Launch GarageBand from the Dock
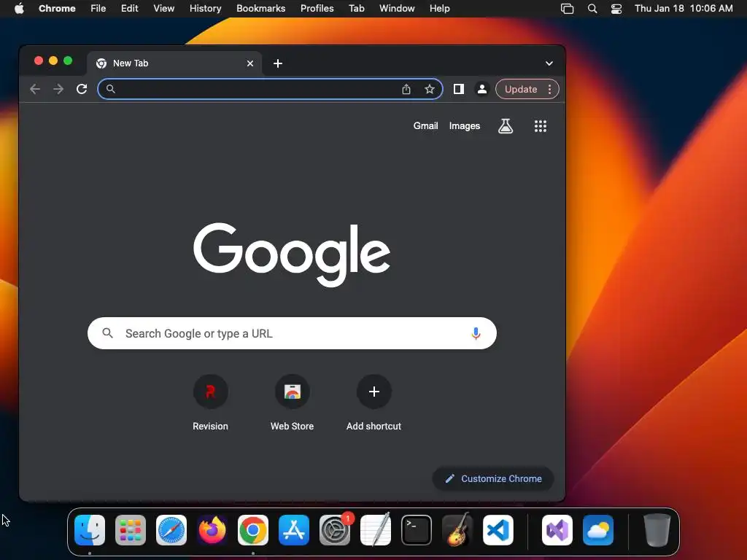 [457, 530]
